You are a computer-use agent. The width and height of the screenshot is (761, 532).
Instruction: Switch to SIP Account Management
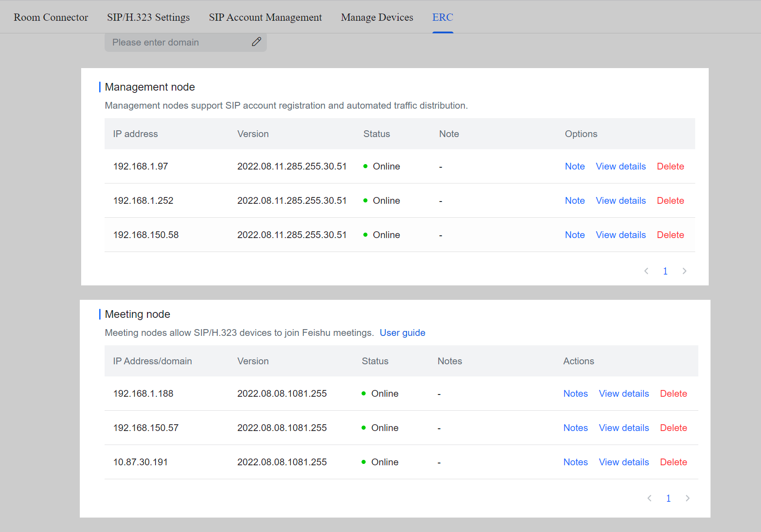265,17
